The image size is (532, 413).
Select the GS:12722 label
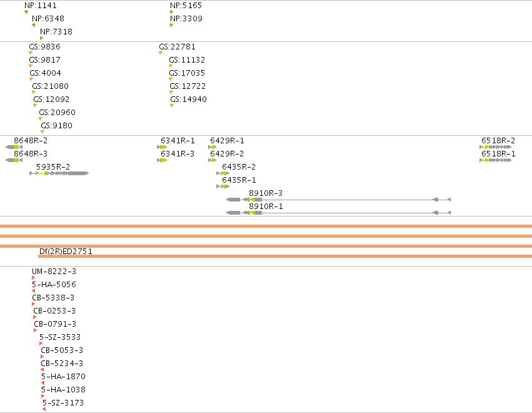click(188, 86)
